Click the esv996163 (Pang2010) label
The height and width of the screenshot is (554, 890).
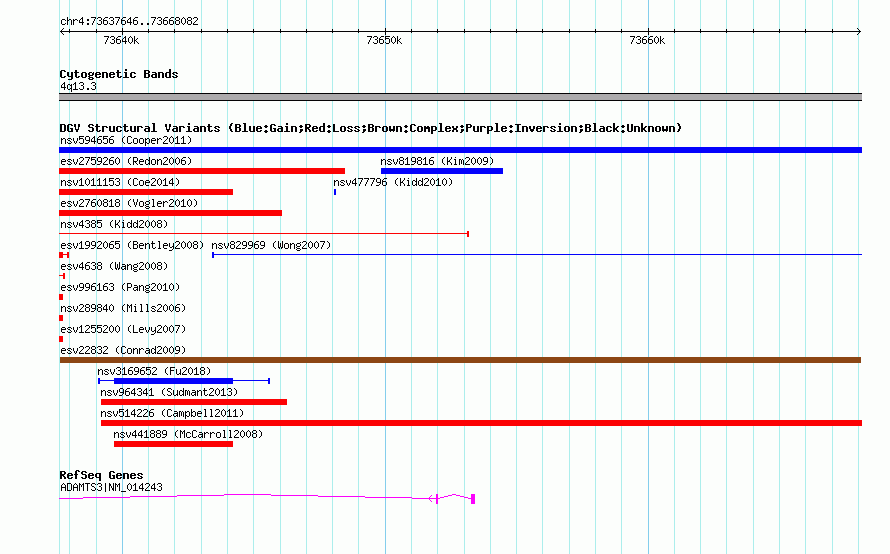[120, 287]
